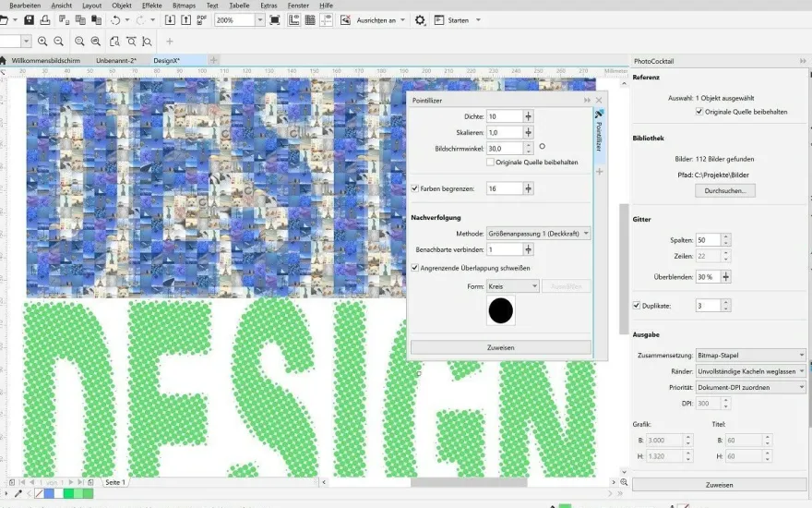Toggle the show rulers icon
The image size is (812, 508).
pyautogui.click(x=293, y=20)
